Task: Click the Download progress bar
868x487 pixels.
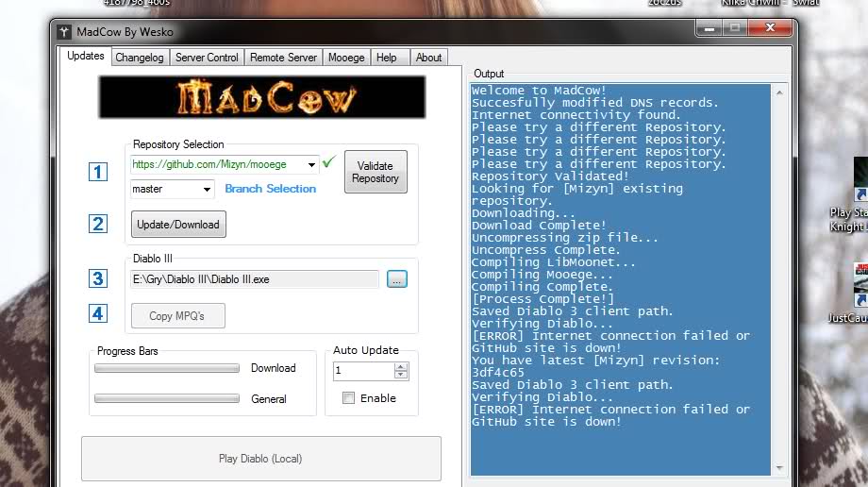Action: tap(167, 369)
